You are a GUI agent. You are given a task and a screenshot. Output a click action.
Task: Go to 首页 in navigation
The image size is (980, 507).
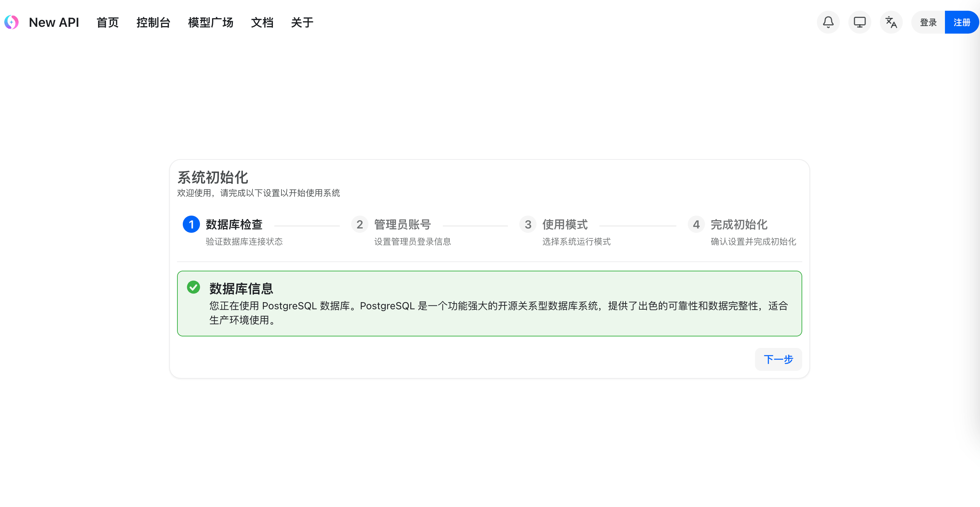coord(108,23)
